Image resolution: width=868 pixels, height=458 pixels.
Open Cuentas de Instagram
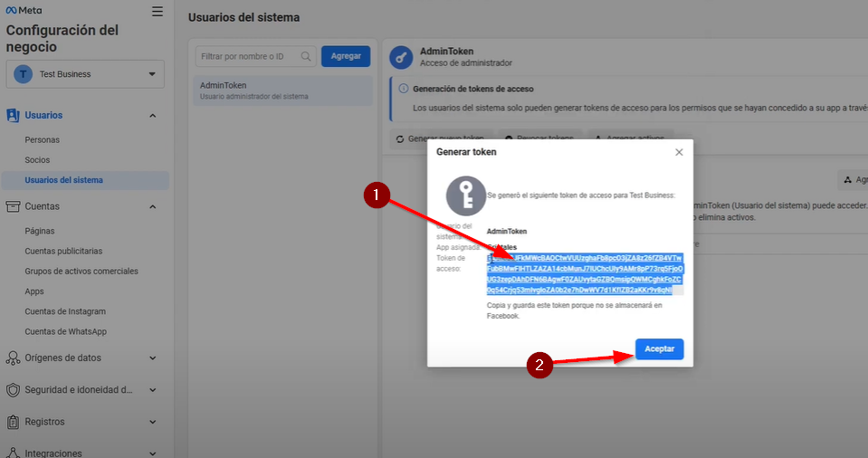pyautogui.click(x=65, y=311)
